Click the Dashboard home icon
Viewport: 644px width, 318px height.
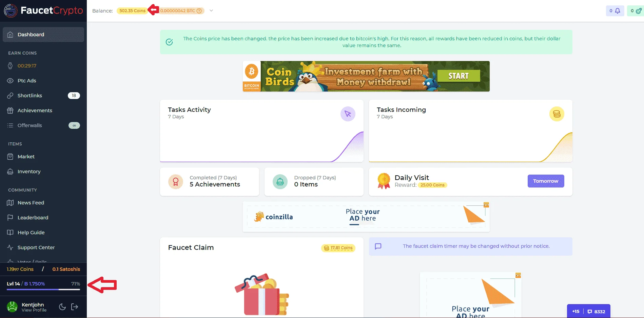tap(10, 35)
